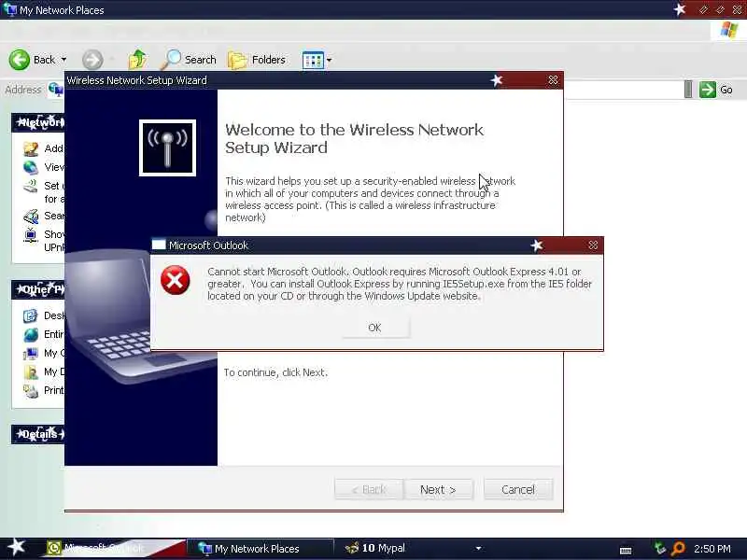747x560 pixels.
Task: Click the 2:50 PM taskbar clock
Action: click(712, 549)
